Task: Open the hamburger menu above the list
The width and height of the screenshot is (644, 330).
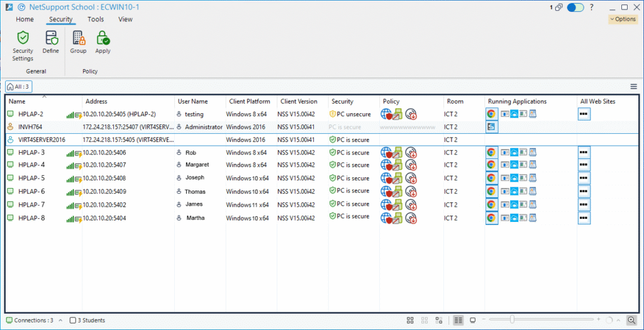Action: 634,86
